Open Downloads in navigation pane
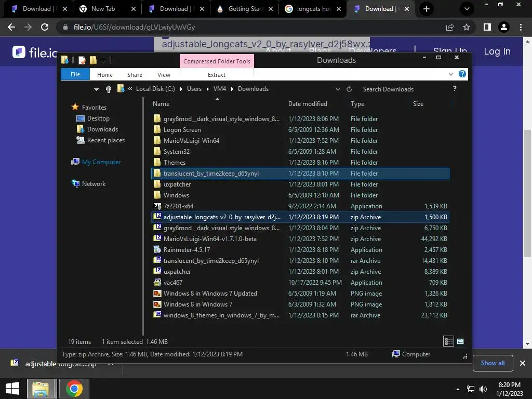 point(102,129)
